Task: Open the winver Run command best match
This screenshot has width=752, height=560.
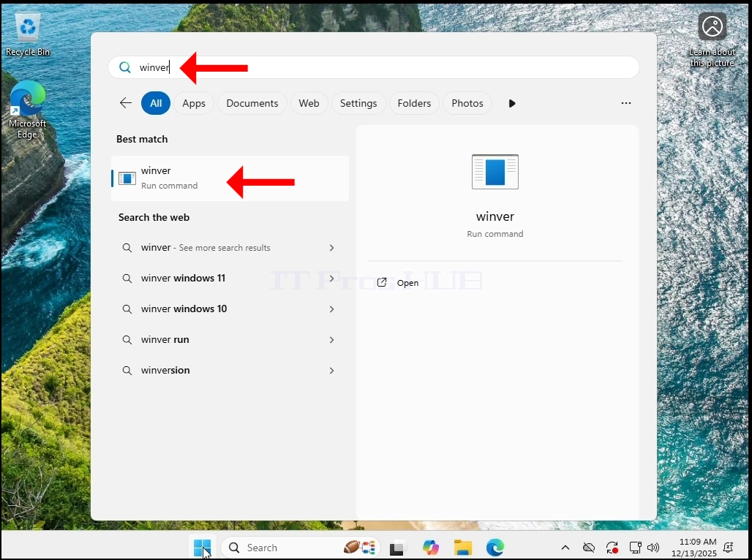Action: 230,178
